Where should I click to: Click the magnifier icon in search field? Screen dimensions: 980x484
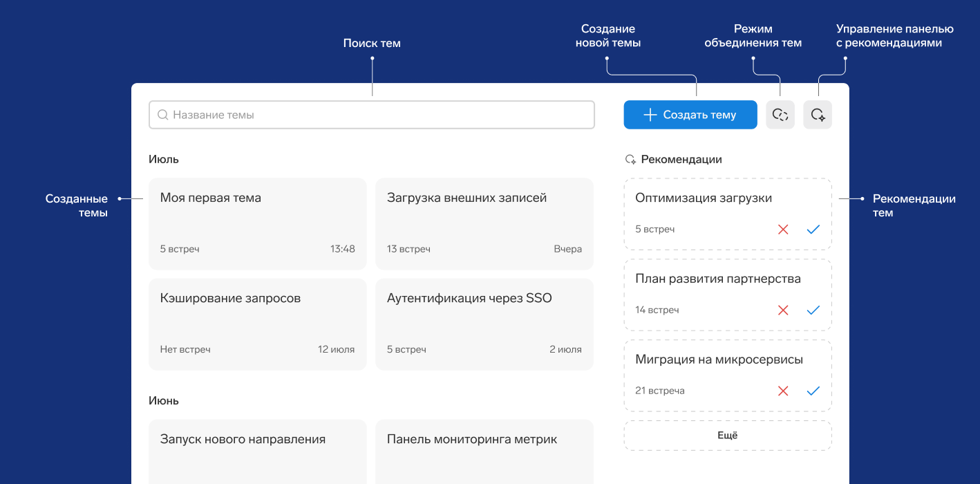pyautogui.click(x=163, y=115)
